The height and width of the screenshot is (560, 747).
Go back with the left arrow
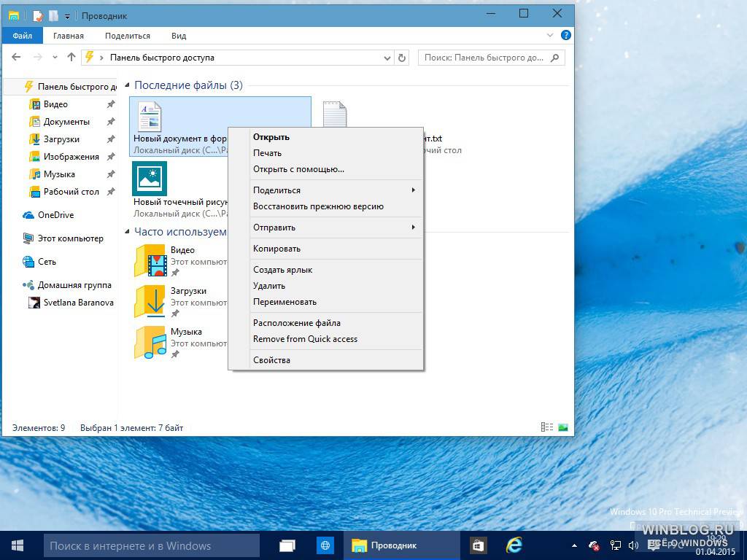tap(16, 57)
